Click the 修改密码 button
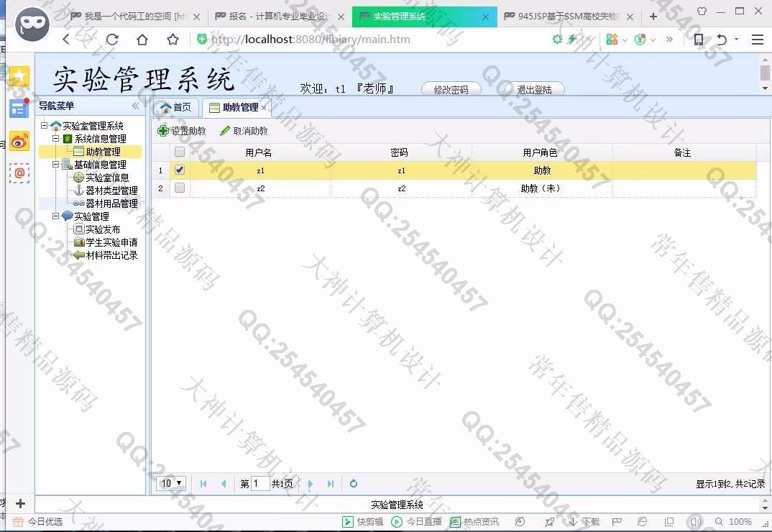Viewport: 772px width, 532px height. 451,89
